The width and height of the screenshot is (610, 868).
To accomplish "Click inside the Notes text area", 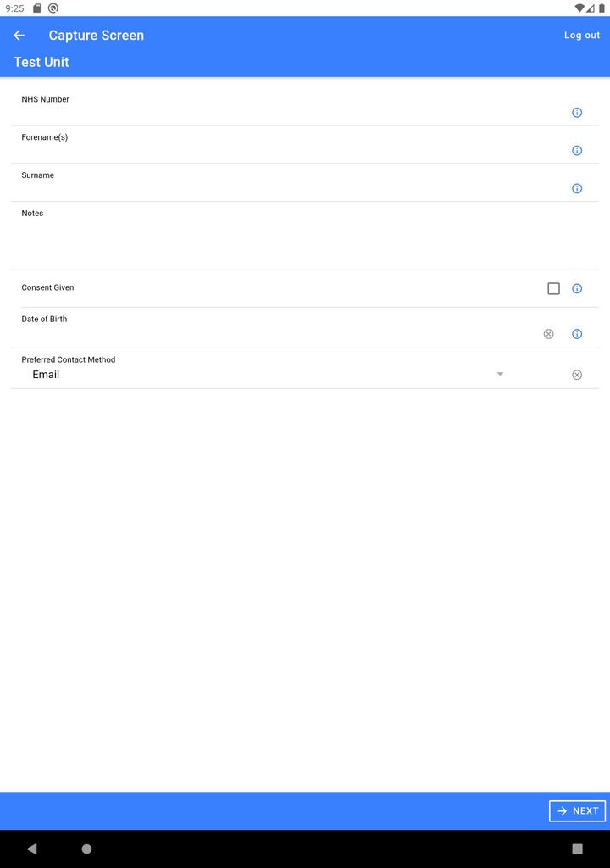I will coord(305,242).
